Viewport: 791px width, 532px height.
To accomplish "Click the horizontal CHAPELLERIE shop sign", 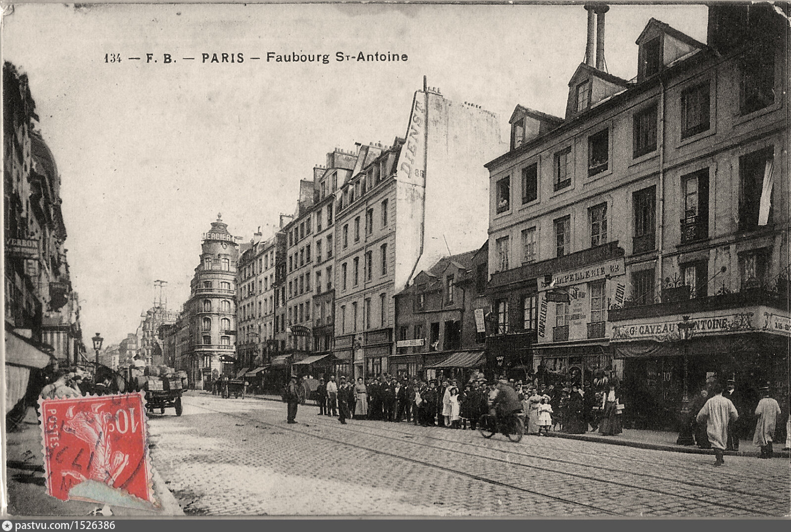I will click(x=582, y=275).
